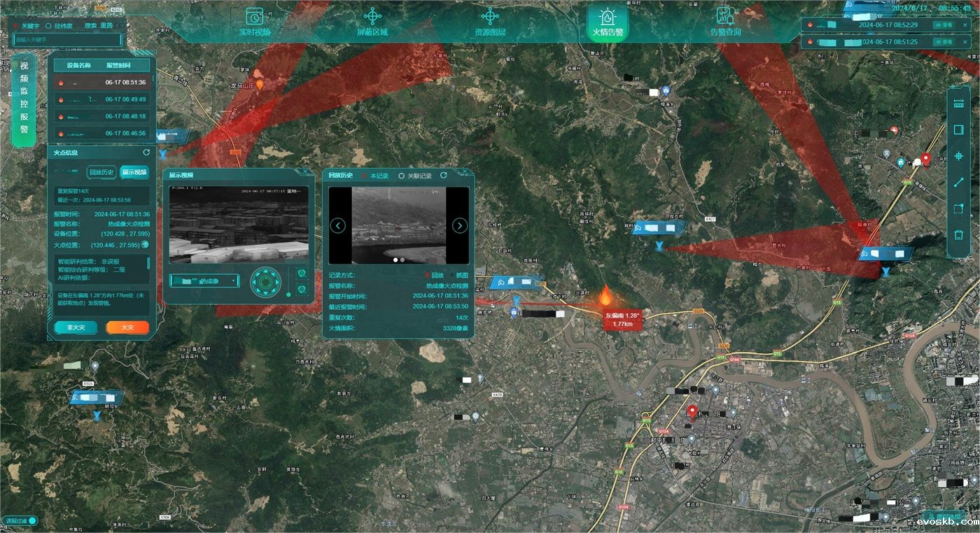Refresh the 火点信息 panel

146,152
